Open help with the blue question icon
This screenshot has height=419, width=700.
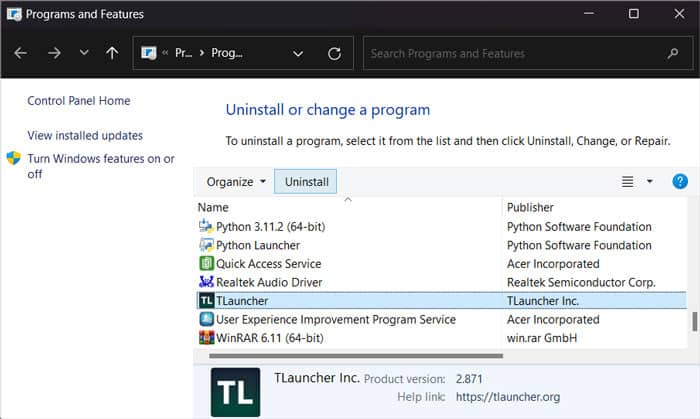(679, 181)
